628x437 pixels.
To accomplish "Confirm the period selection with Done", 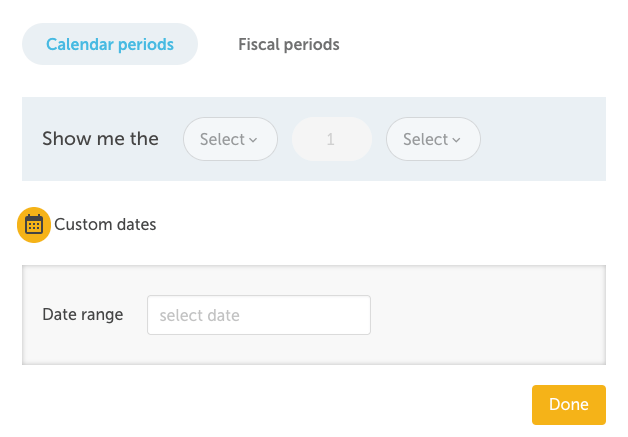I will 568,405.
